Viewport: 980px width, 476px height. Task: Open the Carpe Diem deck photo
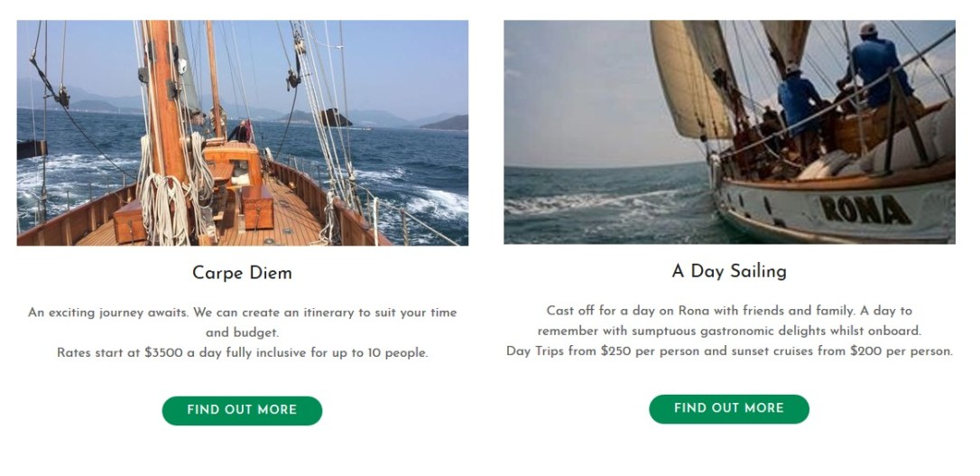243,133
